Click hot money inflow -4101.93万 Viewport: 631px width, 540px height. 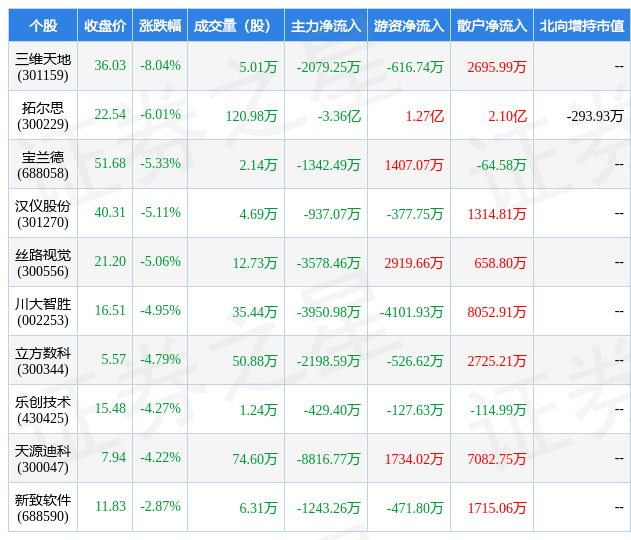412,312
